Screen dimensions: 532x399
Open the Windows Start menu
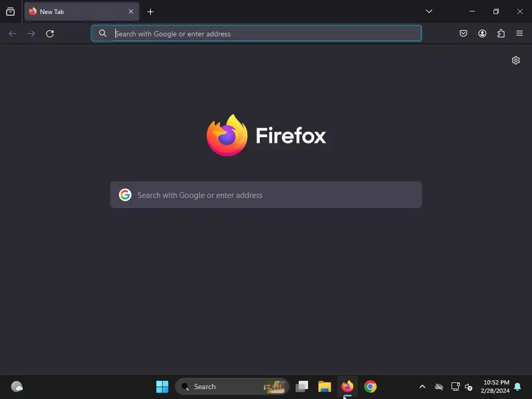(x=162, y=387)
